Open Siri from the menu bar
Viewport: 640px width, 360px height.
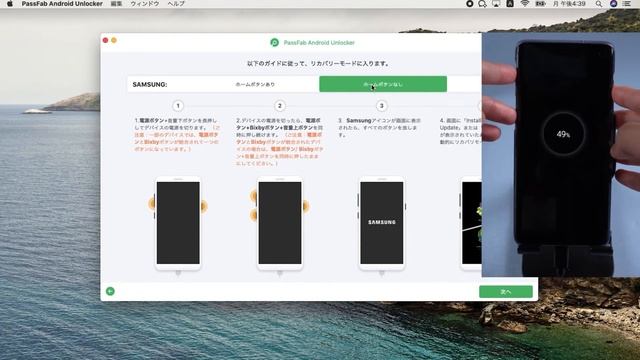pyautogui.click(x=613, y=4)
